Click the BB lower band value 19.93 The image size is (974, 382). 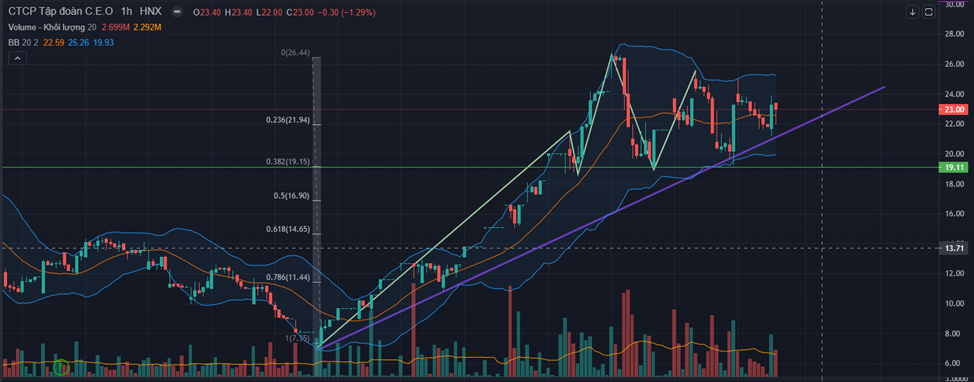103,42
